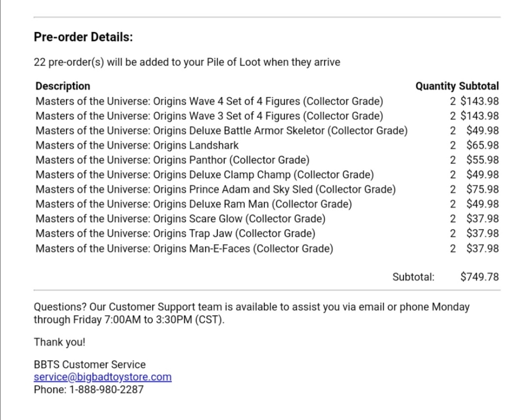Click the $65.98 Landshark subtotal
This screenshot has width=529, height=420.
tap(482, 145)
